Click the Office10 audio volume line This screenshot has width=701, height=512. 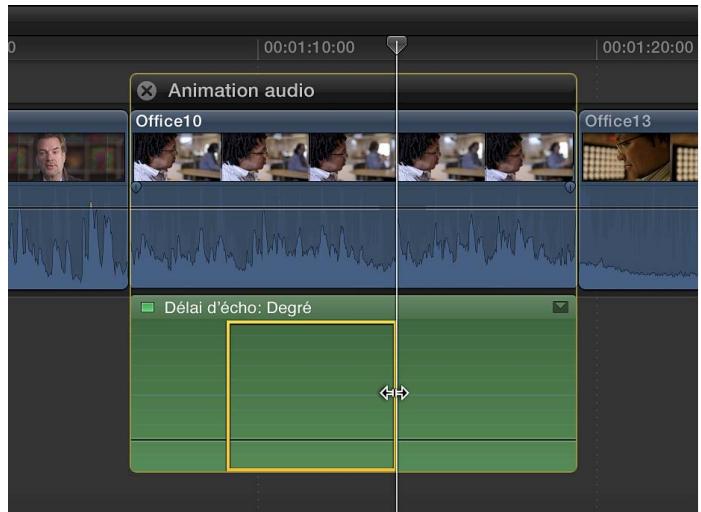[x=353, y=207]
